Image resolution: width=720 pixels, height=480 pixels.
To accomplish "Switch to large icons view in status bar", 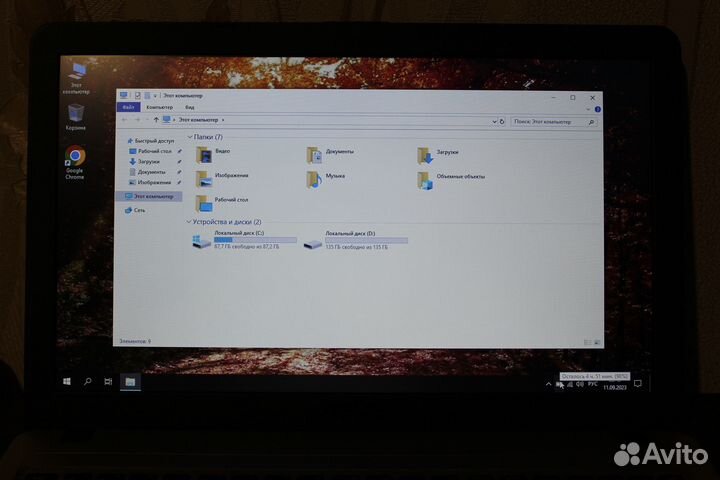I will 596,342.
